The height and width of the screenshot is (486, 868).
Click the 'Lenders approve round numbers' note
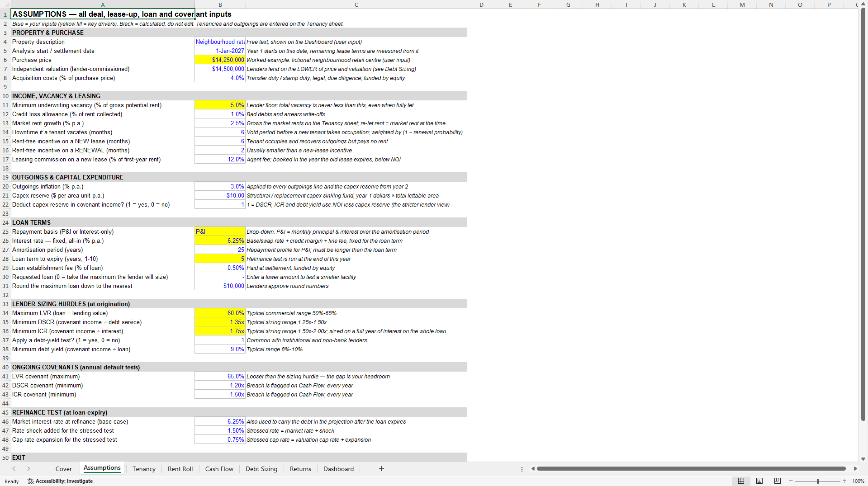(x=287, y=286)
